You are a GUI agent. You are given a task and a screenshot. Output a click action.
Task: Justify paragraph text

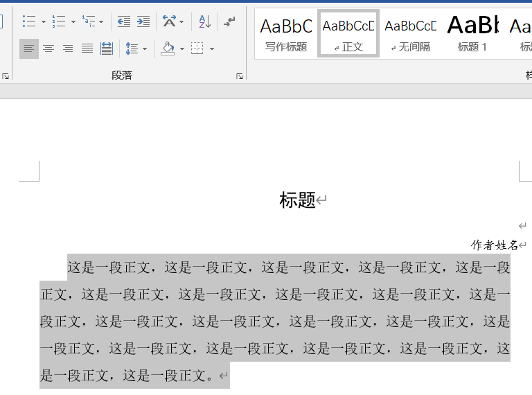click(87, 49)
